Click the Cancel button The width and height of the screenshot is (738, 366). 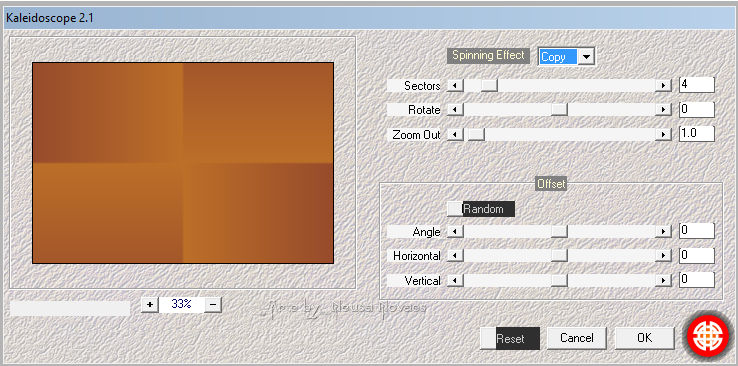tap(577, 338)
